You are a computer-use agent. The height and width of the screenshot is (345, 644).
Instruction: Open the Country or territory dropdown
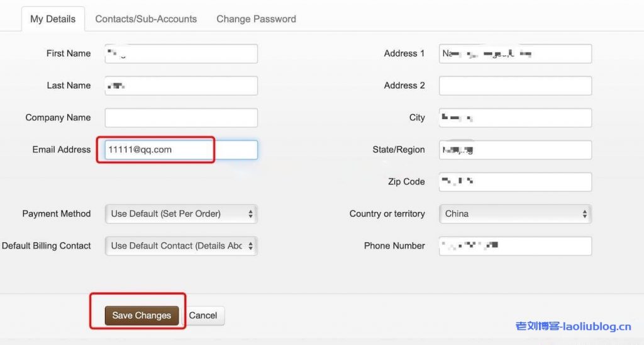pos(515,213)
